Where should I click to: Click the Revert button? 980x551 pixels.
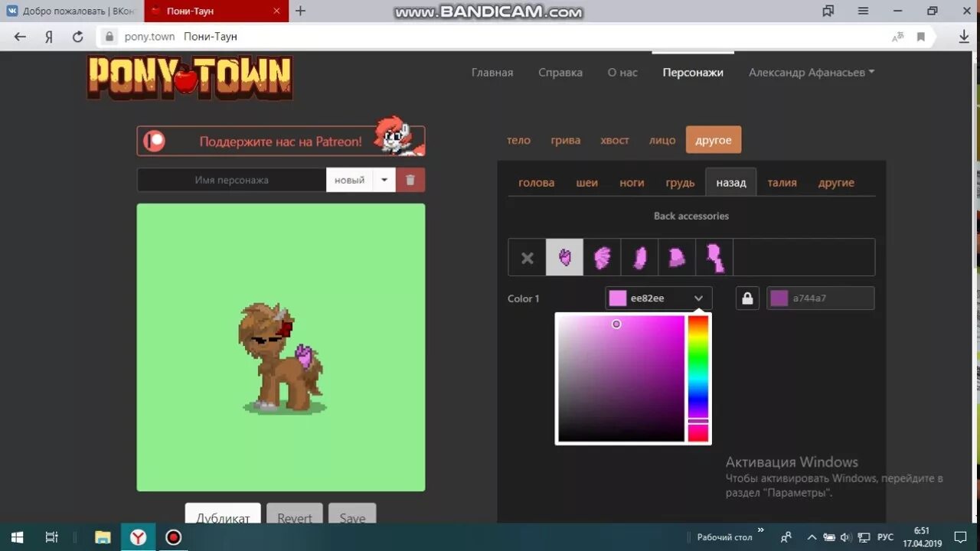[x=295, y=514]
